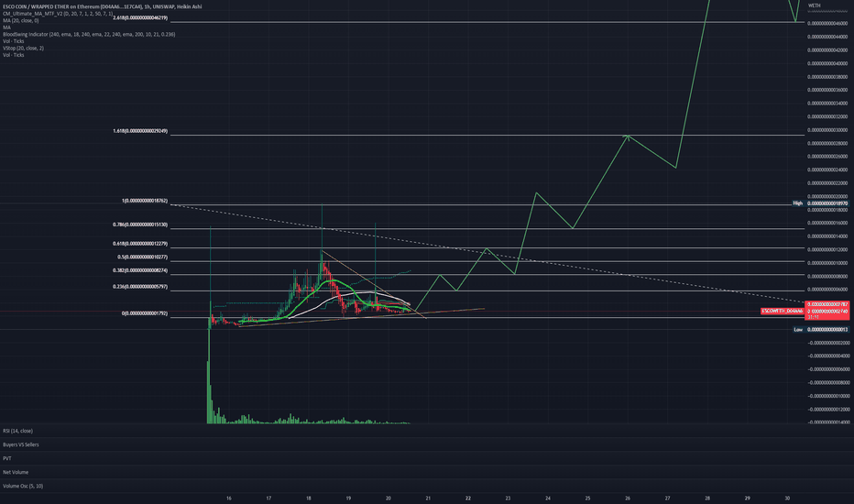Click the 2.618 Fibonacci level label

click(140, 18)
